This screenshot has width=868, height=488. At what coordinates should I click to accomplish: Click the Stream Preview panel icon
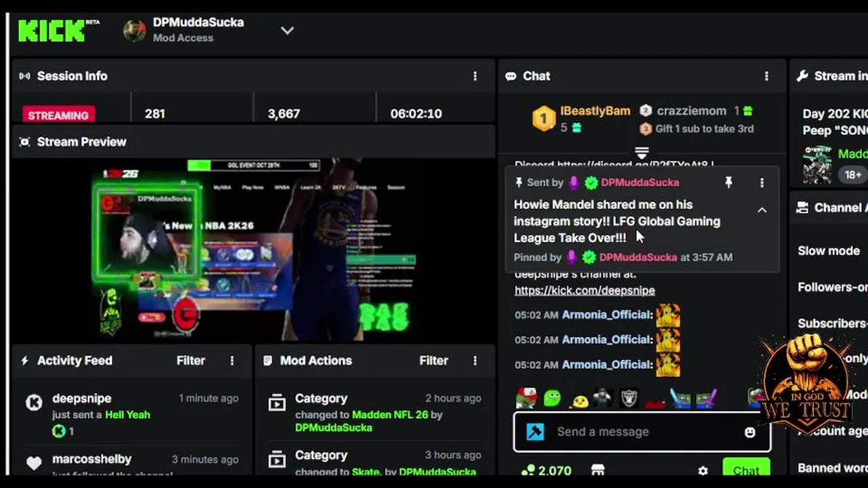pyautogui.click(x=24, y=142)
